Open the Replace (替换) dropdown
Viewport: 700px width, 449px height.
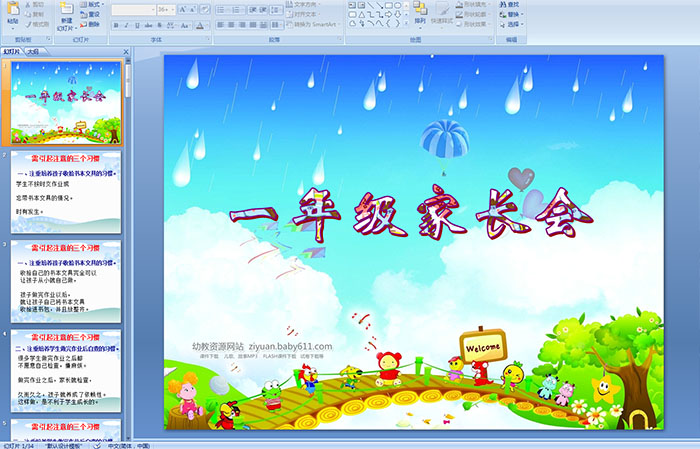point(512,14)
